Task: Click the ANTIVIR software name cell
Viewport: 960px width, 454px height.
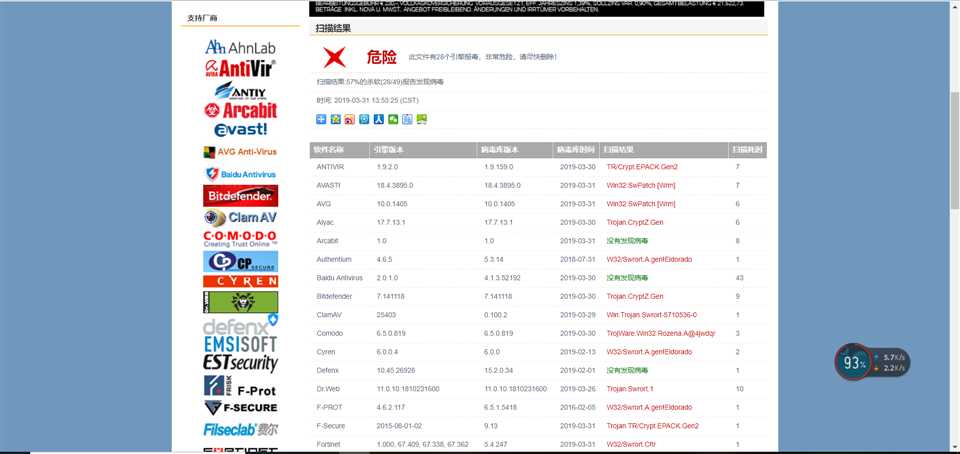Action: coord(330,167)
